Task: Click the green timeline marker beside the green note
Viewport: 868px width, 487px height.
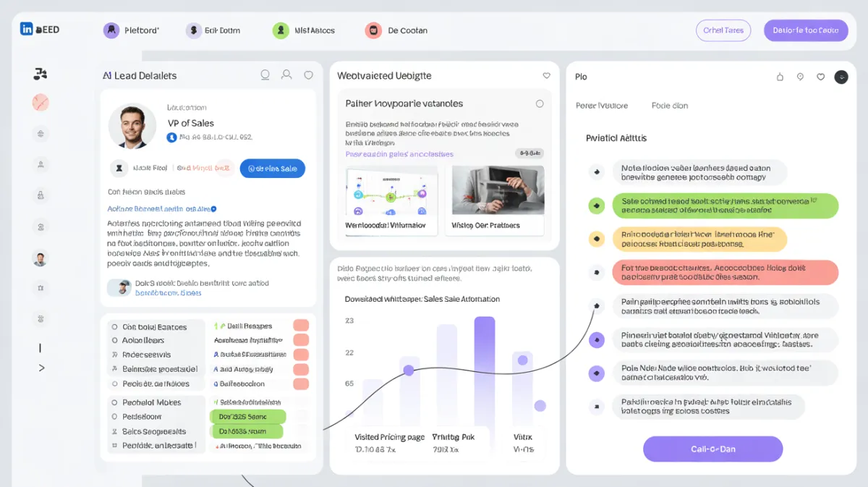Action: click(x=596, y=206)
